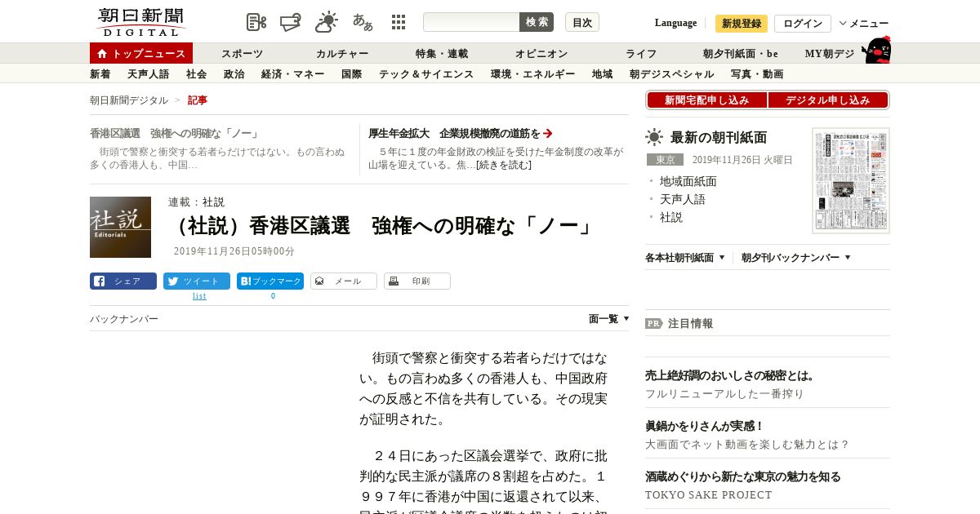980x514 pixels.
Task: Open the news list icon in header
Action: 256,22
